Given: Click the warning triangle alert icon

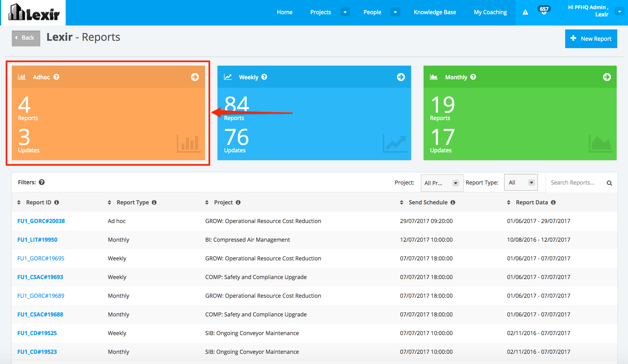Looking at the screenshot, I should (x=525, y=12).
